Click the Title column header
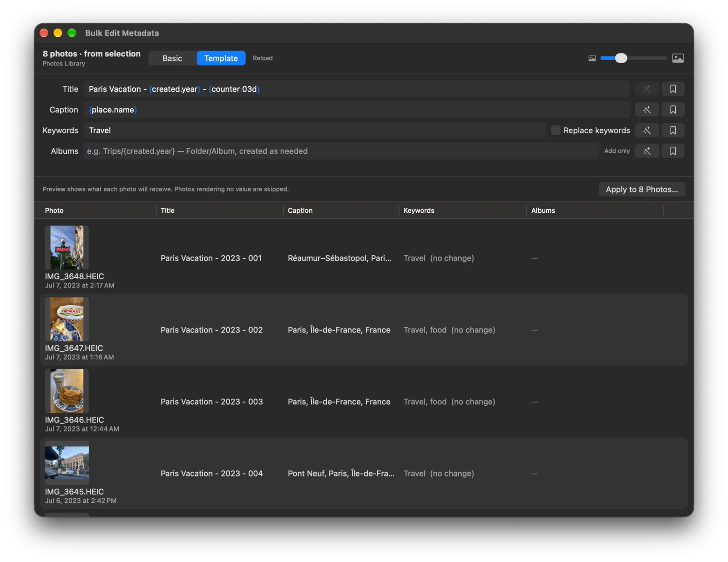The width and height of the screenshot is (728, 562). 167,211
